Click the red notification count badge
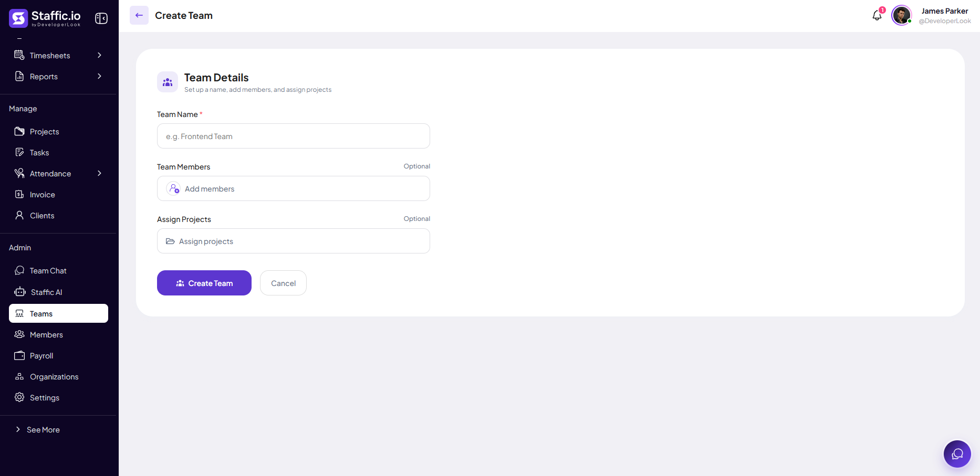Viewport: 980px width, 476px height. click(x=882, y=10)
